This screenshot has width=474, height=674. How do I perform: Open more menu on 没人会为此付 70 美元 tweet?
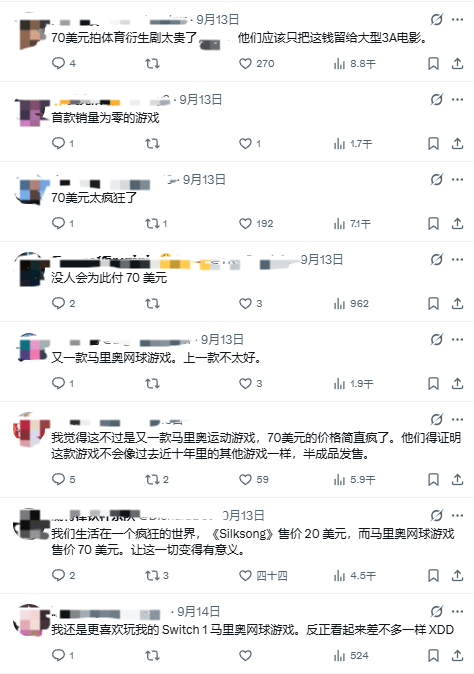(x=458, y=260)
